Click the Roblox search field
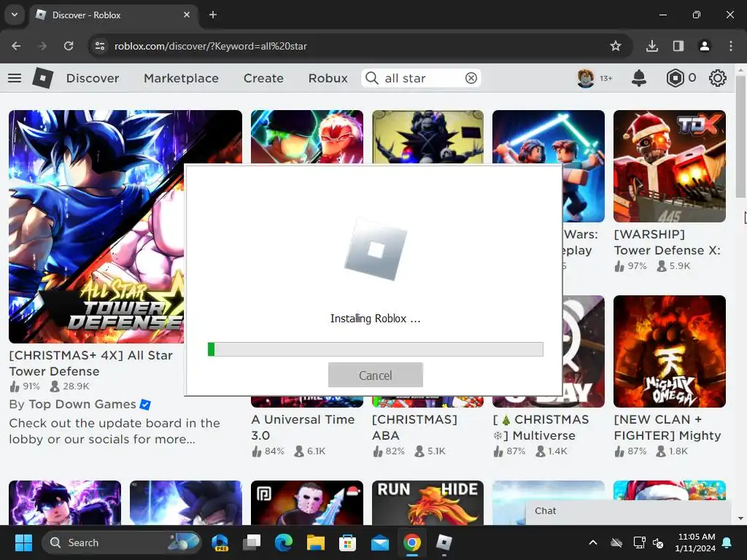 click(422, 78)
